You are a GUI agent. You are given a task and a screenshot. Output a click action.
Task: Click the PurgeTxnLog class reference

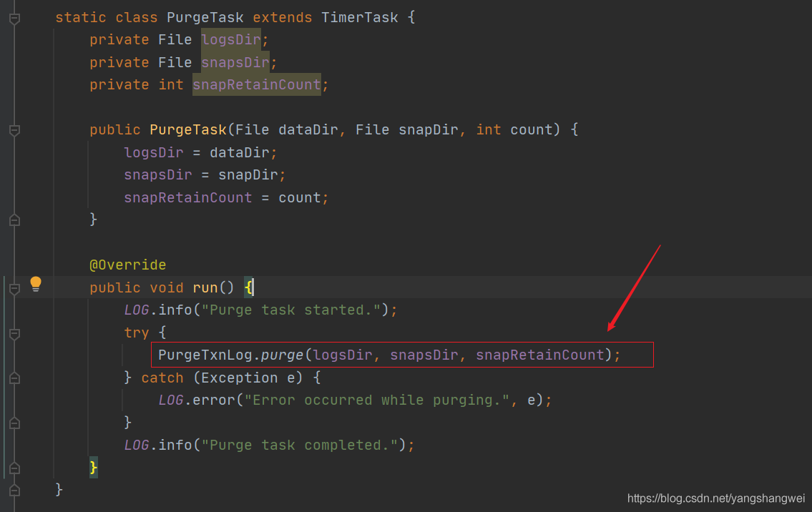[205, 355]
